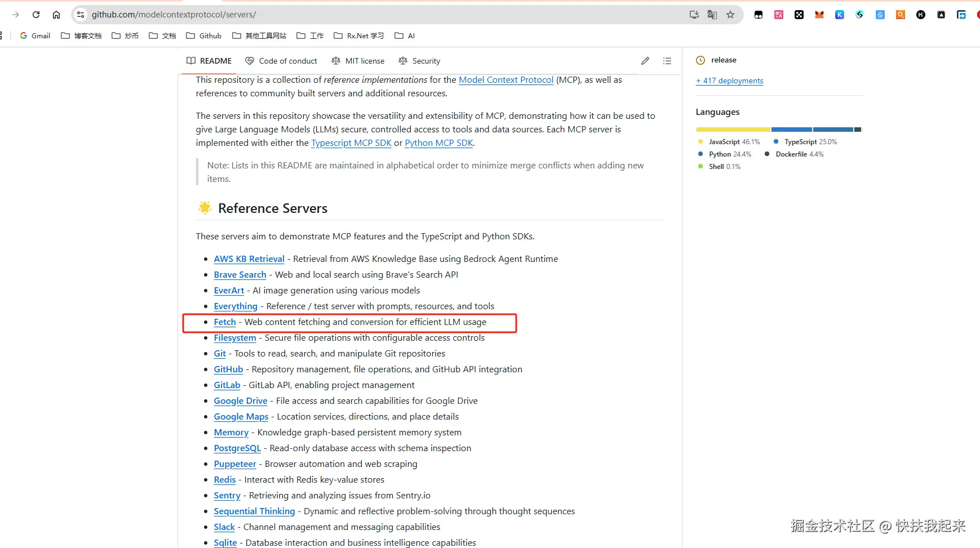Open the 文档 bookmark folder
The image size is (980, 548).
click(x=162, y=35)
